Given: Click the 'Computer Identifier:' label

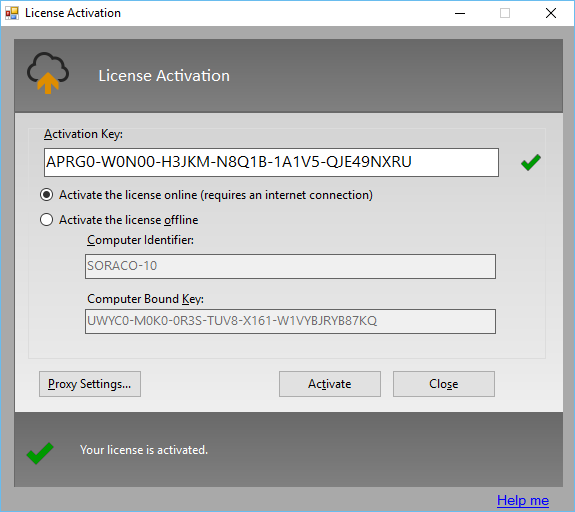Looking at the screenshot, I should 140,240.
